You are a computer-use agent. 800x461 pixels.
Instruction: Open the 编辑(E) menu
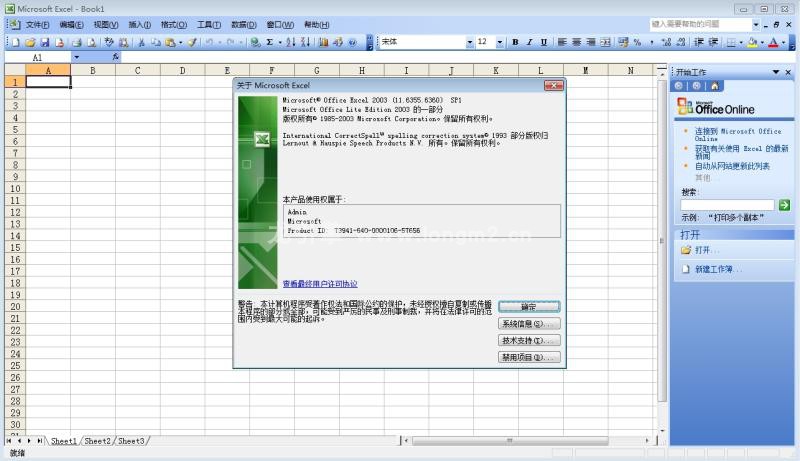click(71, 24)
